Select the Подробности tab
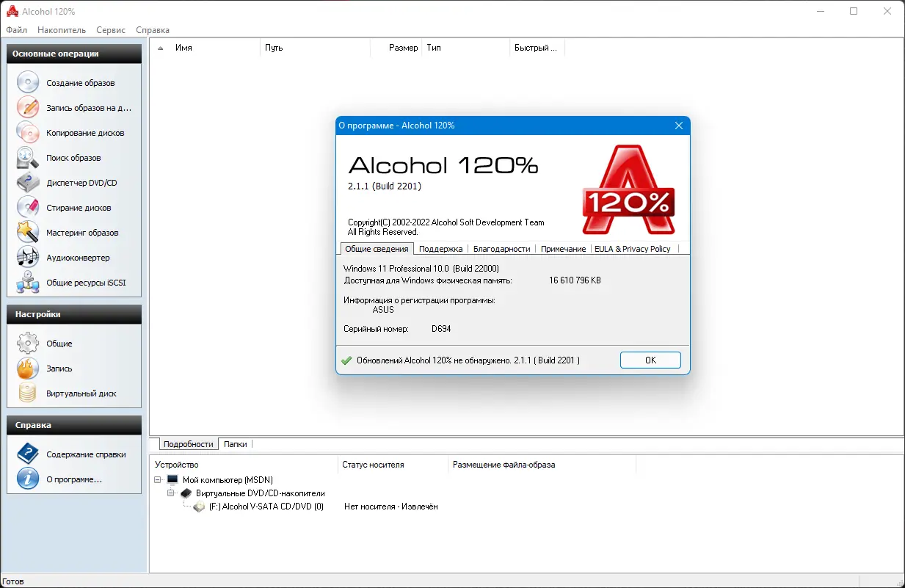Image resolution: width=905 pixels, height=588 pixels. pyautogui.click(x=189, y=444)
